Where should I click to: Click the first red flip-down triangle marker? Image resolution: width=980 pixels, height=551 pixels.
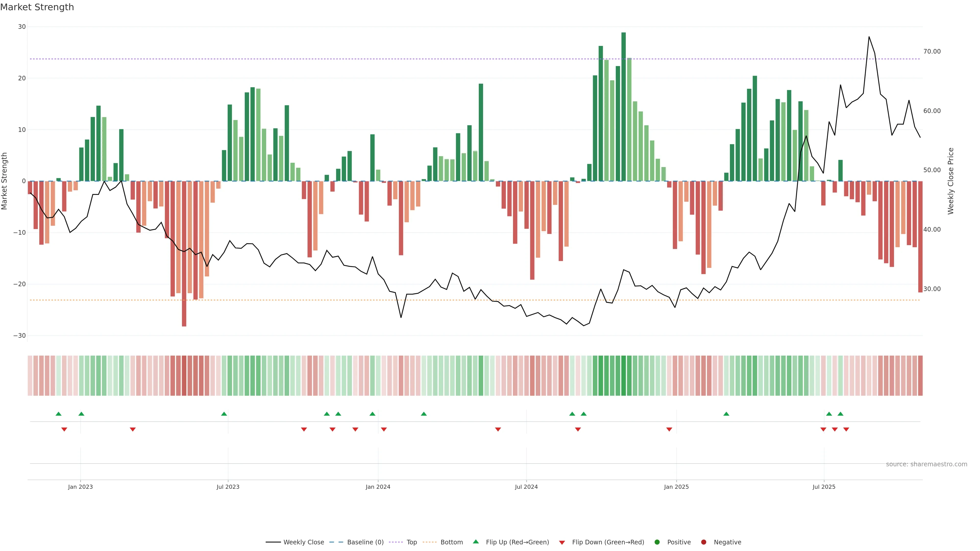64,429
